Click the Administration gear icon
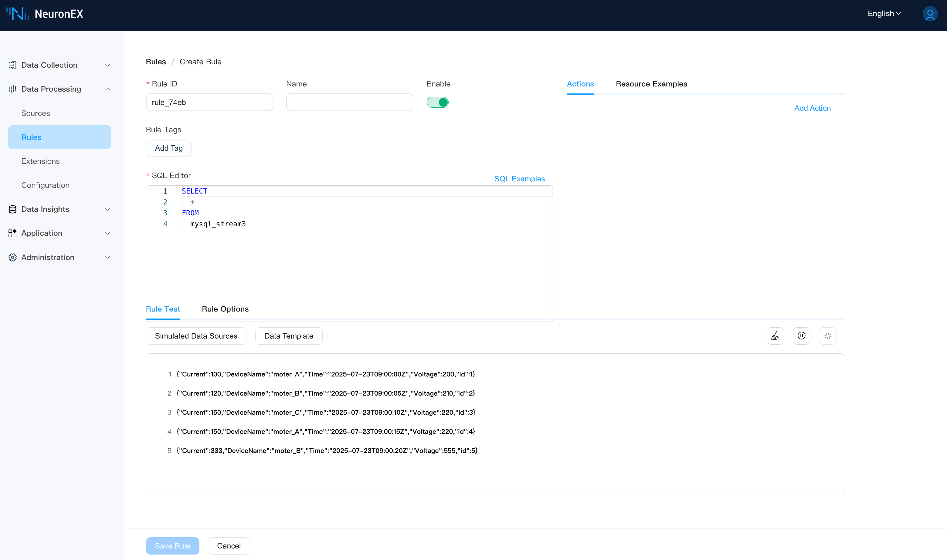This screenshot has width=947, height=560. point(12,257)
